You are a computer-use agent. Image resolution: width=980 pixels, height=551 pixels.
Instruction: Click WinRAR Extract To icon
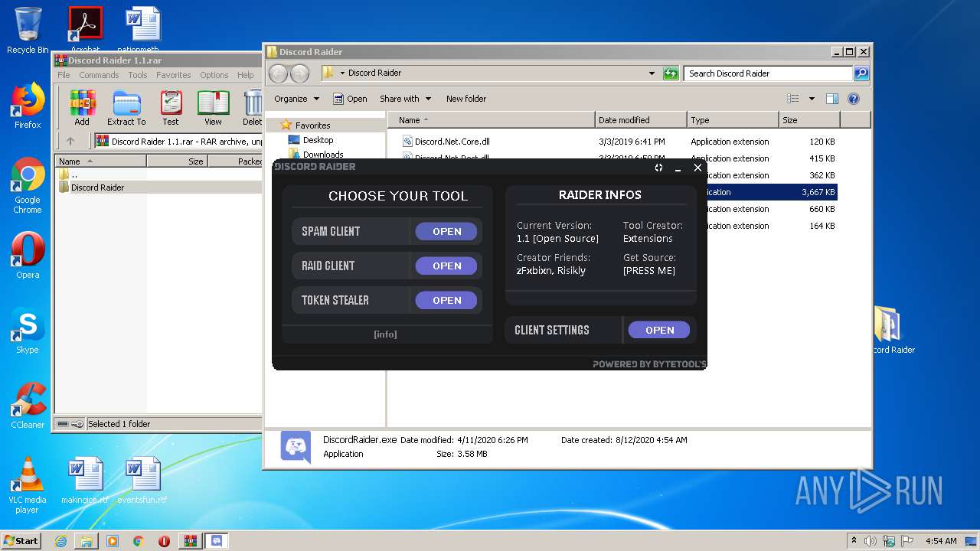click(126, 107)
